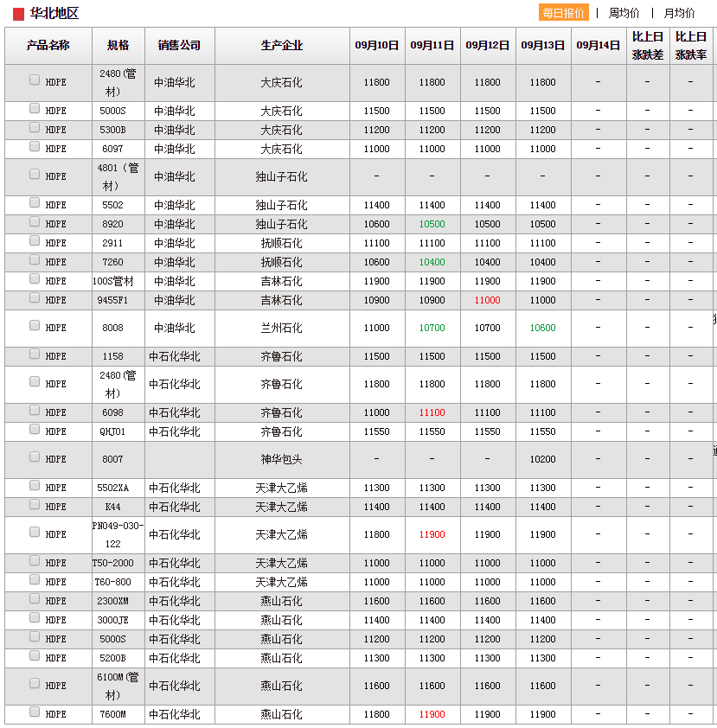Click the 产品名称 column header

(48, 46)
